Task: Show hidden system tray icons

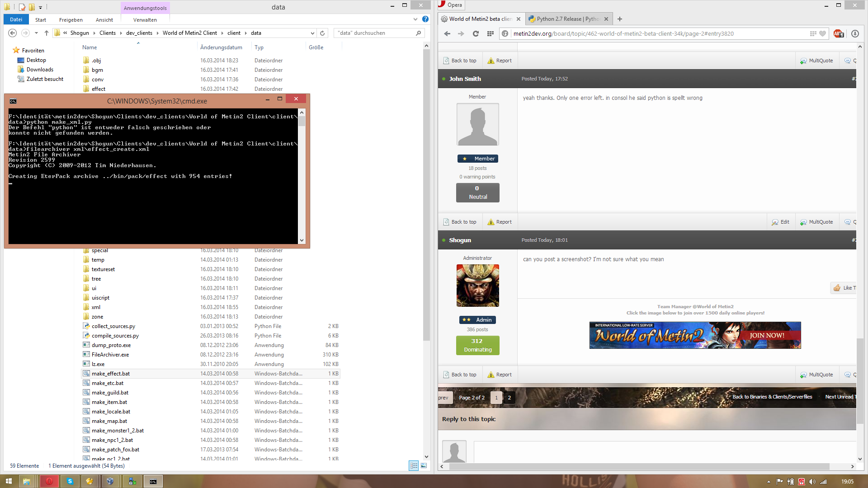Action: pos(769,482)
